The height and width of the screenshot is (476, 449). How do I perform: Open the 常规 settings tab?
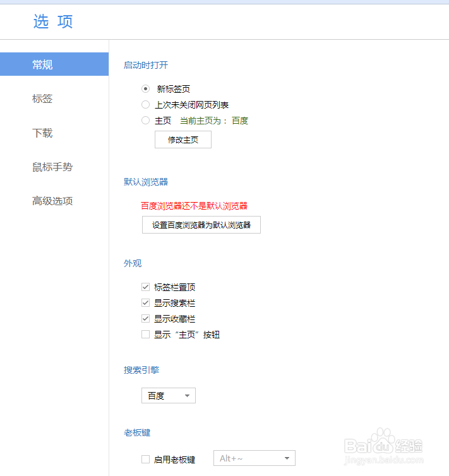click(x=54, y=64)
